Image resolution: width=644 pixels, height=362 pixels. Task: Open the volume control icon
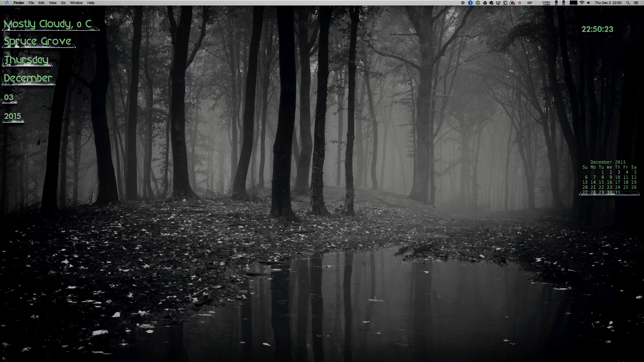pyautogui.click(x=589, y=3)
